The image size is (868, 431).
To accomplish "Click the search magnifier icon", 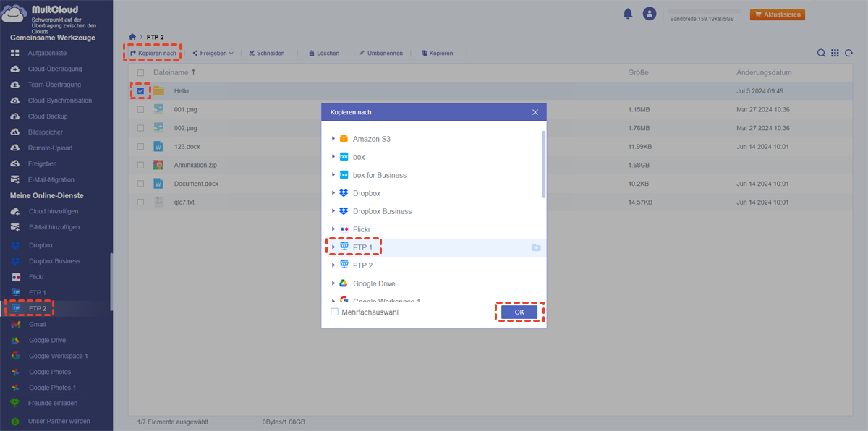I will (x=821, y=53).
